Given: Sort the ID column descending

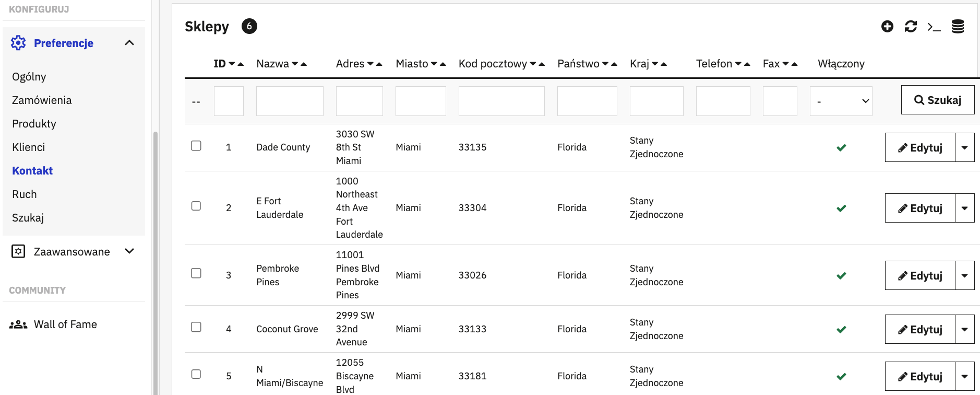Looking at the screenshot, I should coord(232,64).
